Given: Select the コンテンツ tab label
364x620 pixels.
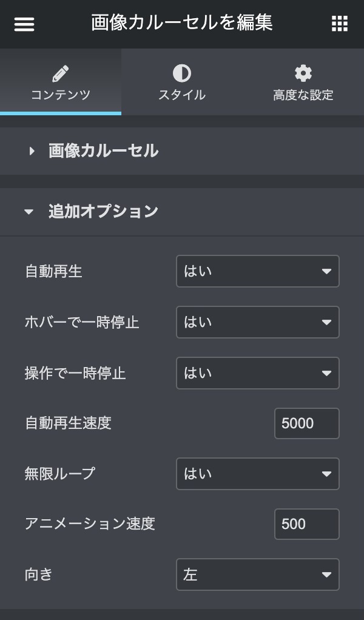Looking at the screenshot, I should pyautogui.click(x=60, y=95).
